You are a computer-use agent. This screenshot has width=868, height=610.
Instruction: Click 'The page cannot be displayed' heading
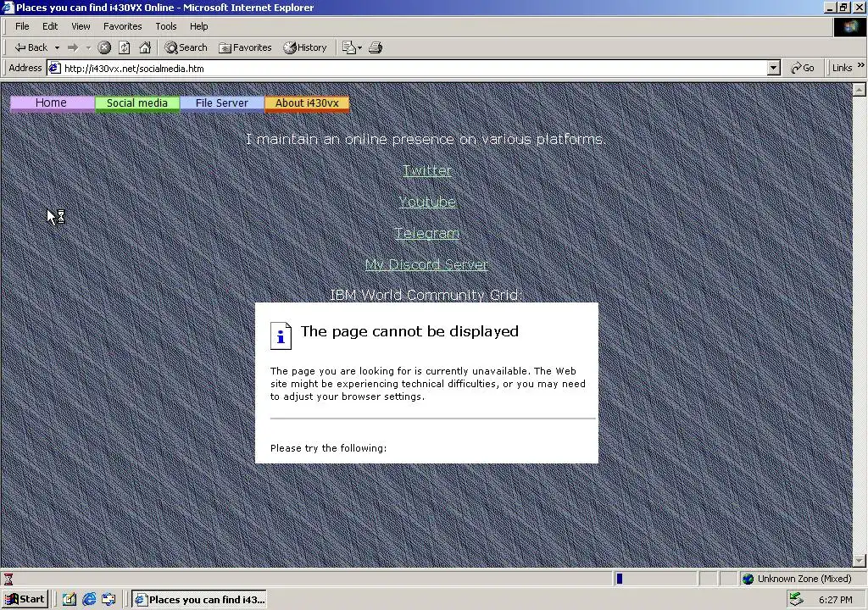pos(409,331)
